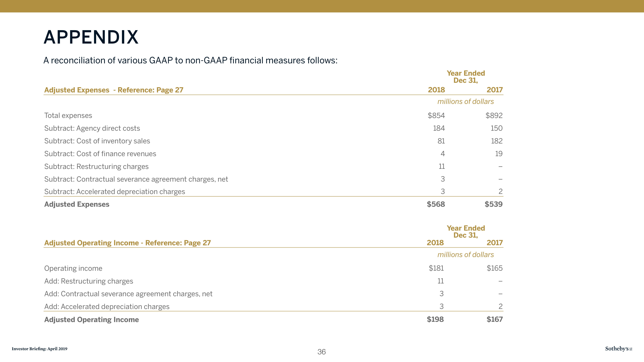Click the 19 cost of finance revenues value
Screen dimensions: 644x362
499,154
